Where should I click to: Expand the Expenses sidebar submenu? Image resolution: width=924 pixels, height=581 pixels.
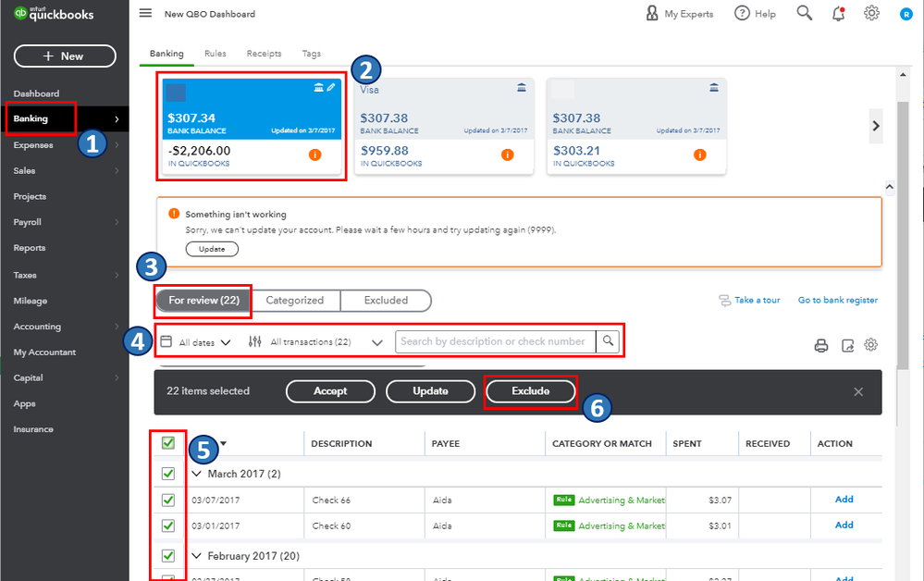[117, 145]
